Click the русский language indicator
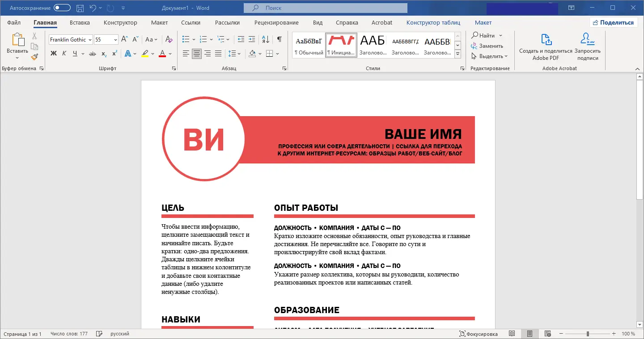Viewport: 644px width, 339px height. (x=120, y=334)
